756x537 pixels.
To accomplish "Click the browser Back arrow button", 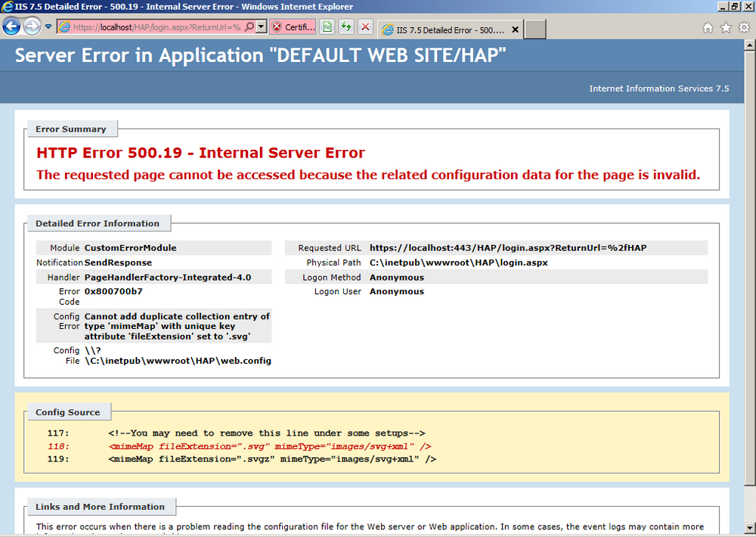I will pyautogui.click(x=11, y=26).
